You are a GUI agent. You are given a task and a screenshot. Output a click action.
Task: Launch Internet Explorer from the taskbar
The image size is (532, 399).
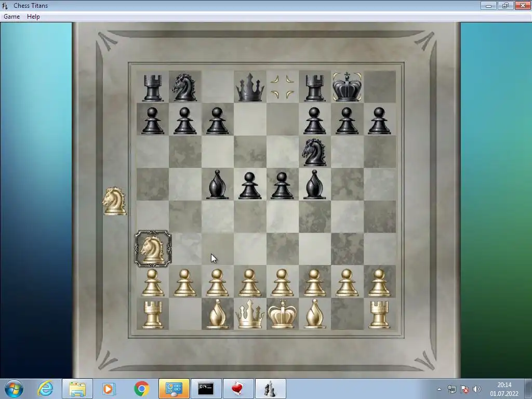46,389
